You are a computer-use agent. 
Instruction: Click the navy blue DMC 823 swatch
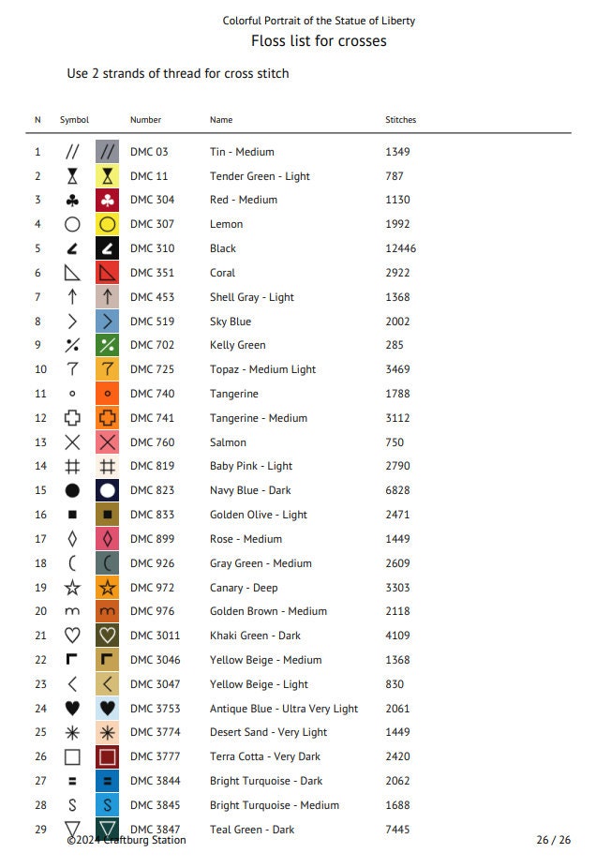pyautogui.click(x=108, y=490)
